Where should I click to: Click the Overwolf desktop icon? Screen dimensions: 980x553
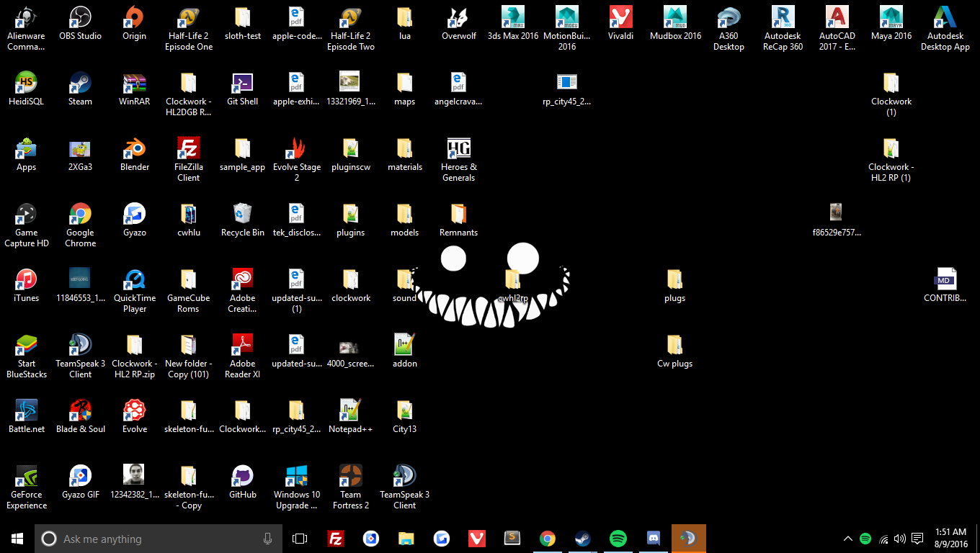click(459, 23)
